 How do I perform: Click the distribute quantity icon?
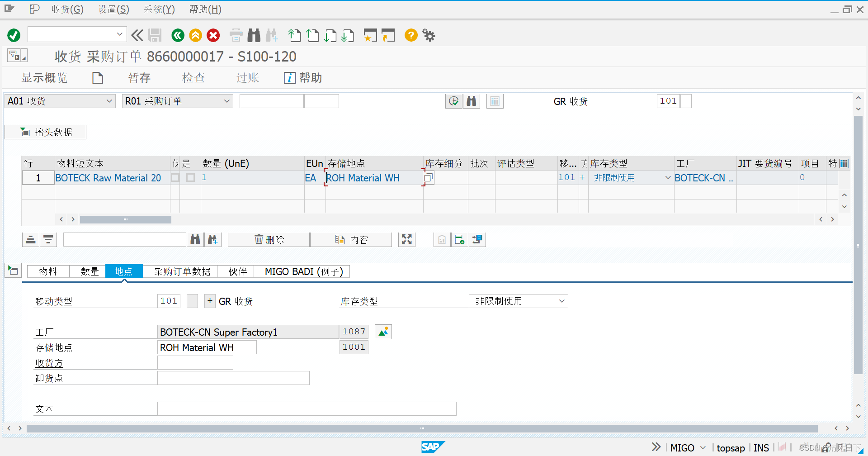click(477, 240)
